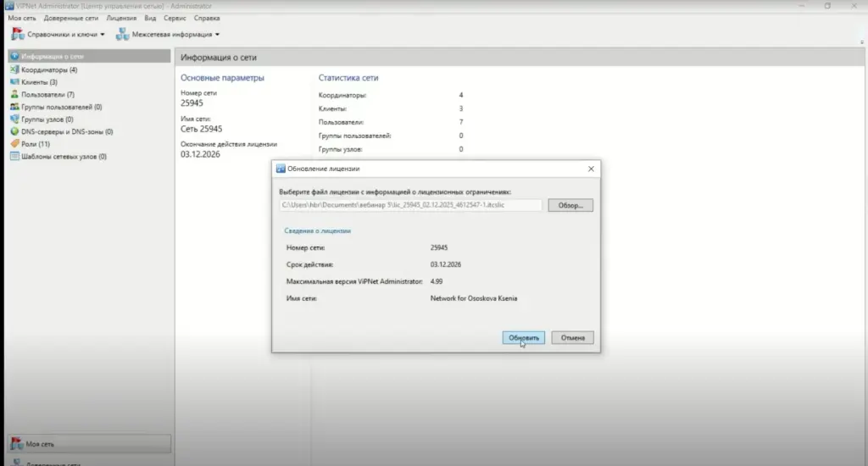Click the dialog's Срок действия value 03.12.2026

[446, 264]
